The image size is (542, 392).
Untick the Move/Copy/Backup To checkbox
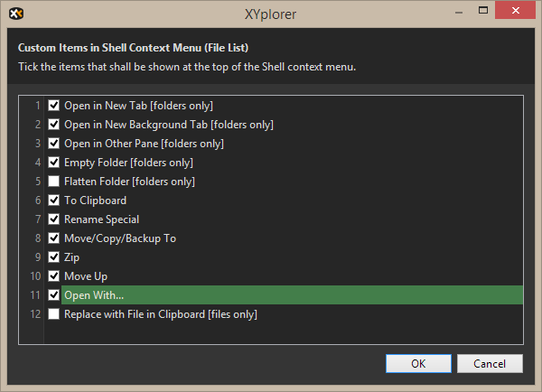tap(54, 238)
